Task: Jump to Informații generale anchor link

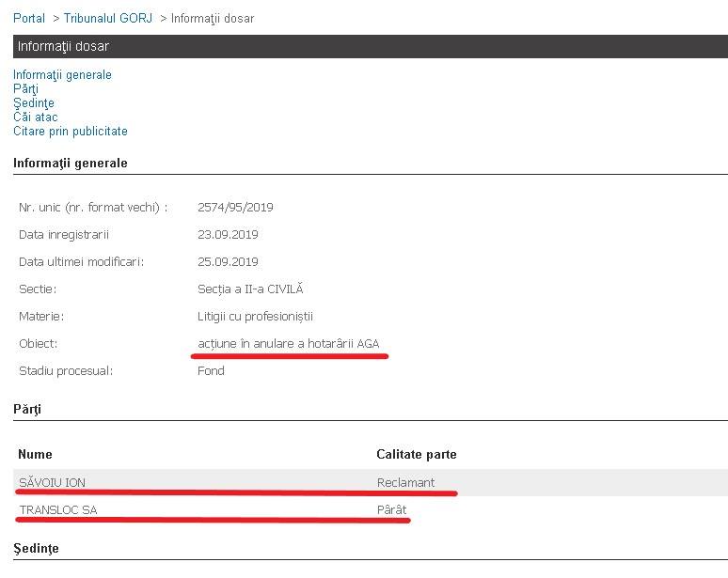Action: pyautogui.click(x=62, y=75)
